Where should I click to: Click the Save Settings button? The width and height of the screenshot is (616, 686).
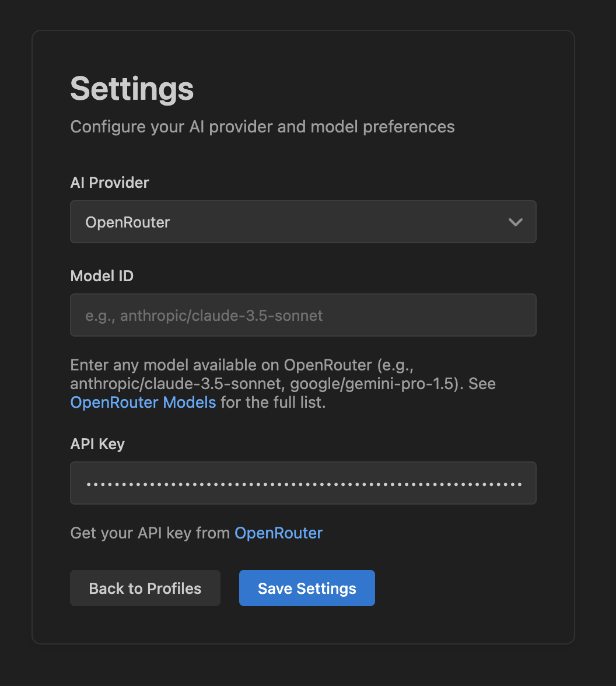pos(307,588)
